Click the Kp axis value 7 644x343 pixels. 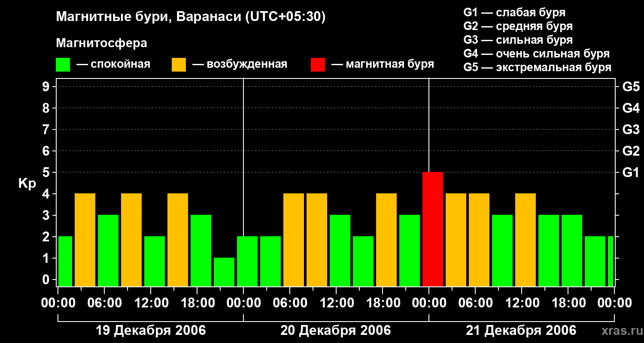47,129
